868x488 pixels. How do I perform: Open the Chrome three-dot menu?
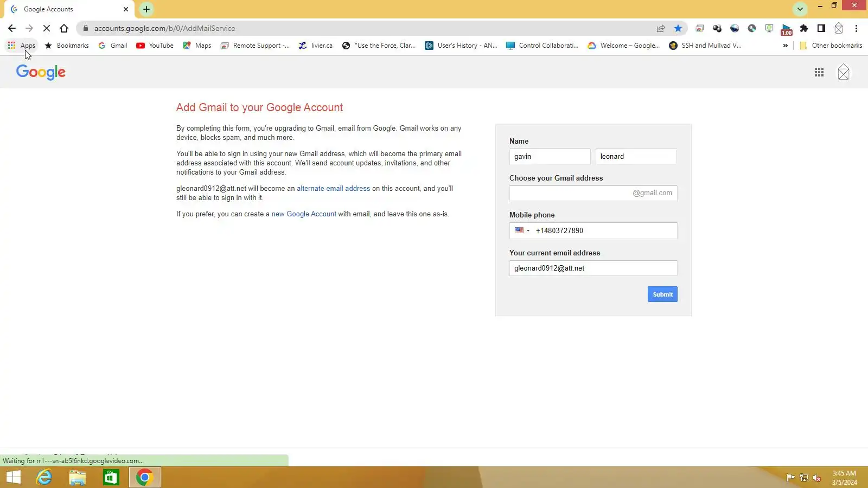point(857,28)
